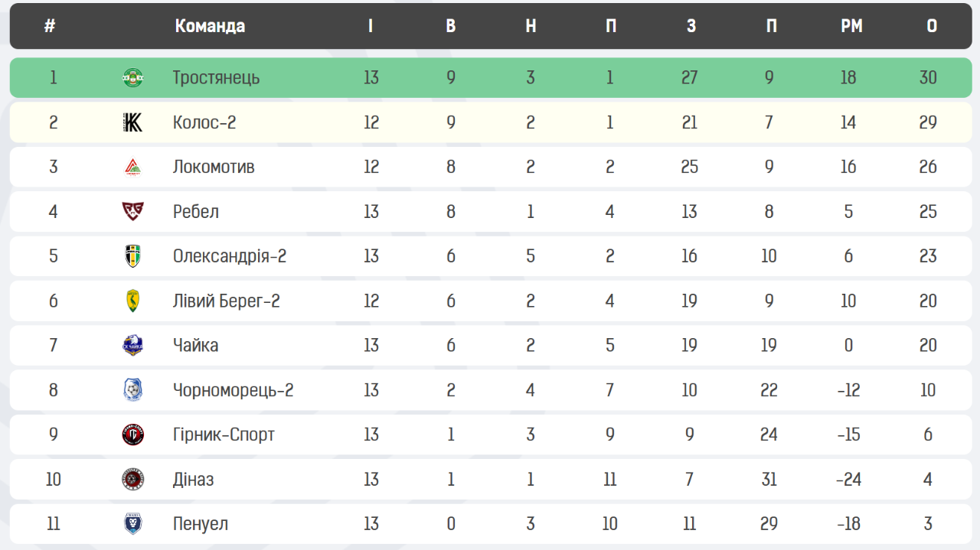Image resolution: width=980 pixels, height=550 pixels.
Task: Click the РМ goal difference column header
Action: 851,26
